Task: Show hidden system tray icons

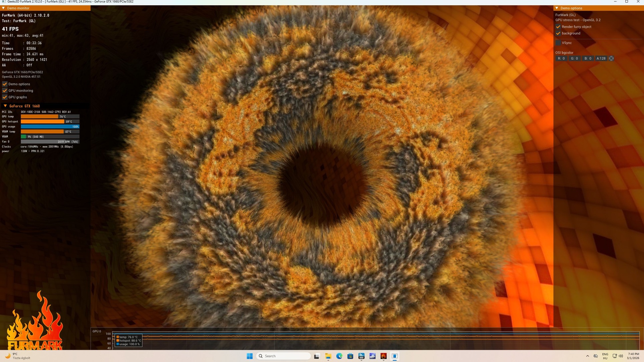Action: pos(587,356)
